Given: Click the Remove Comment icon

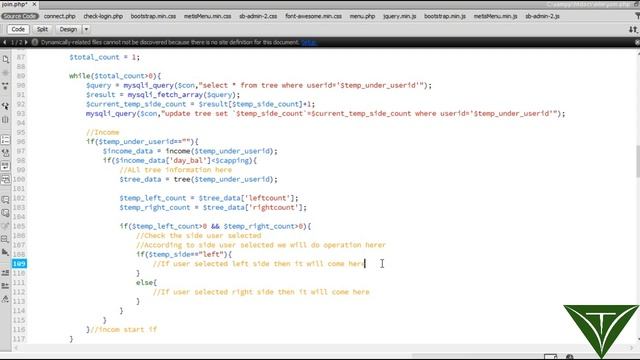Looking at the screenshot, I should click(x=5, y=213).
